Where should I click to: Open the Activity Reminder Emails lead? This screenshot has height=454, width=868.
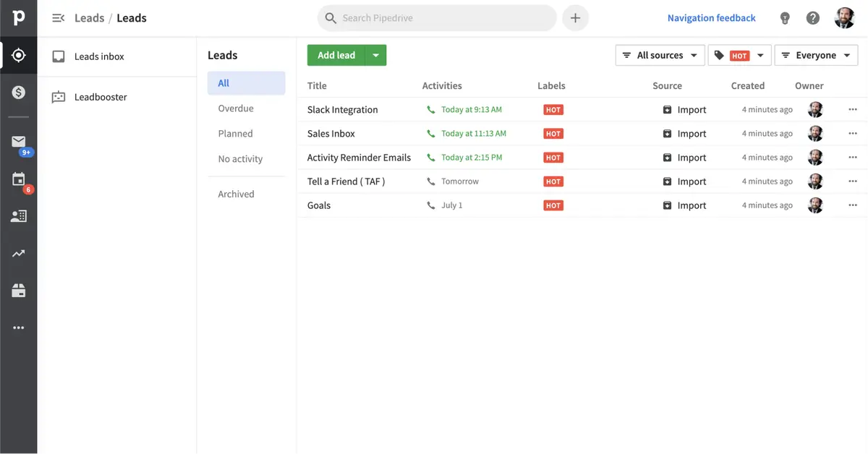click(359, 158)
